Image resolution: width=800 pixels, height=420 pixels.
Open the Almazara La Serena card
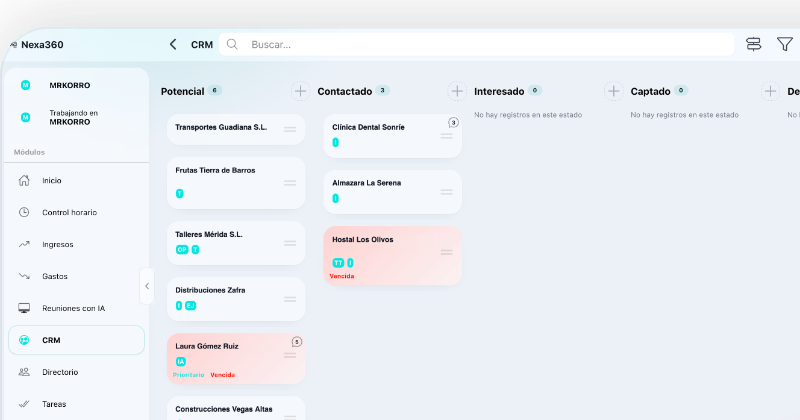click(x=392, y=192)
